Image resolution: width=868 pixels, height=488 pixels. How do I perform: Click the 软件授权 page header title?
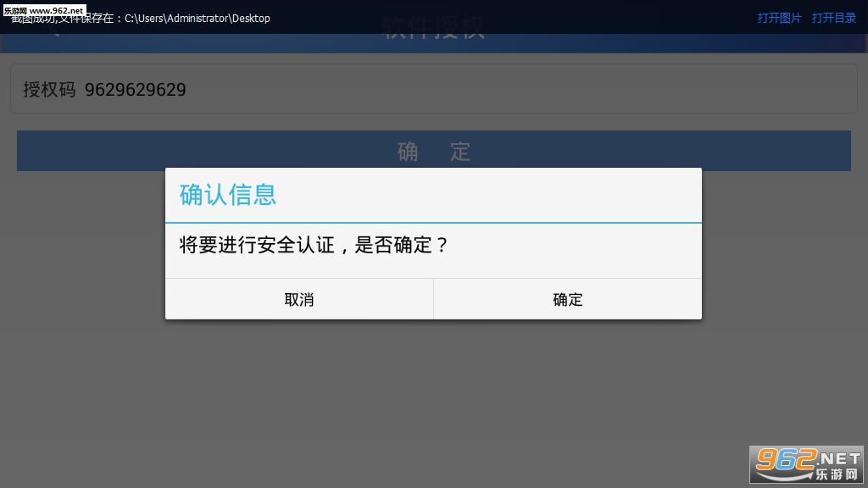(x=434, y=30)
